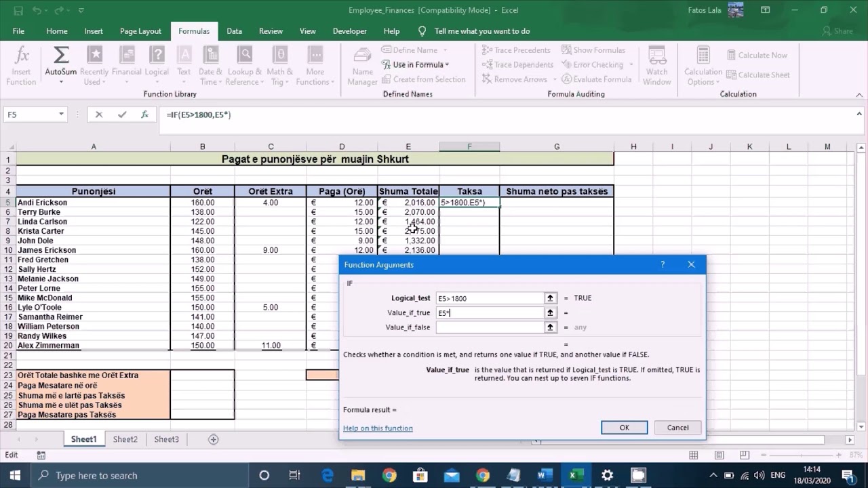Click the Calculate Now command
This screenshot has height=488, width=868.
point(757,55)
